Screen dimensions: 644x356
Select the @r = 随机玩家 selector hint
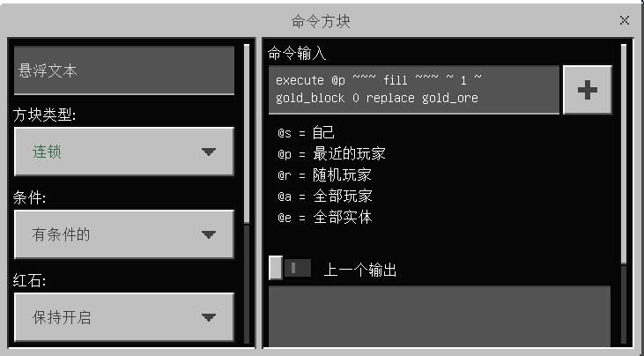324,175
